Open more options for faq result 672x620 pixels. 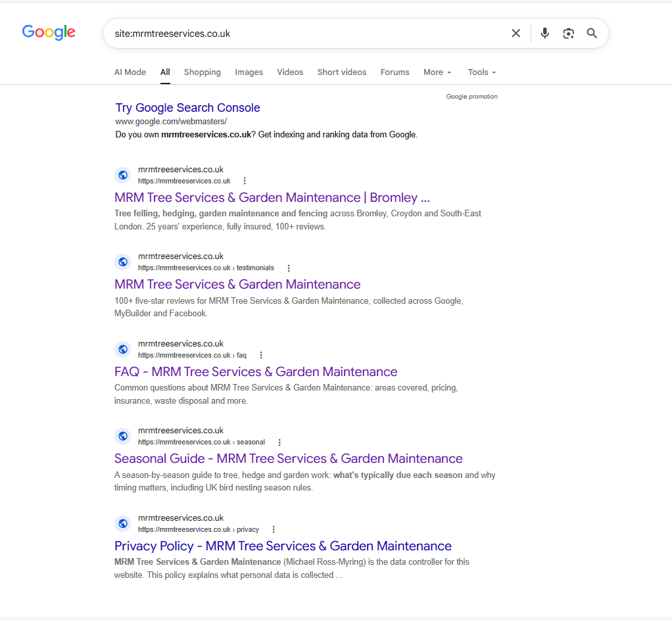[261, 355]
